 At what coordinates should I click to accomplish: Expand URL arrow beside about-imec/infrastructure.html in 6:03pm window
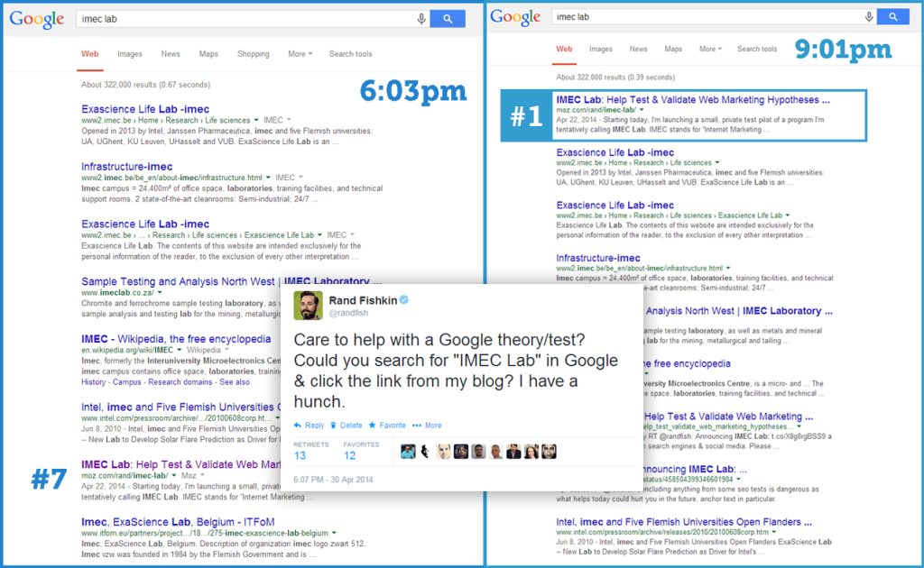[268, 178]
